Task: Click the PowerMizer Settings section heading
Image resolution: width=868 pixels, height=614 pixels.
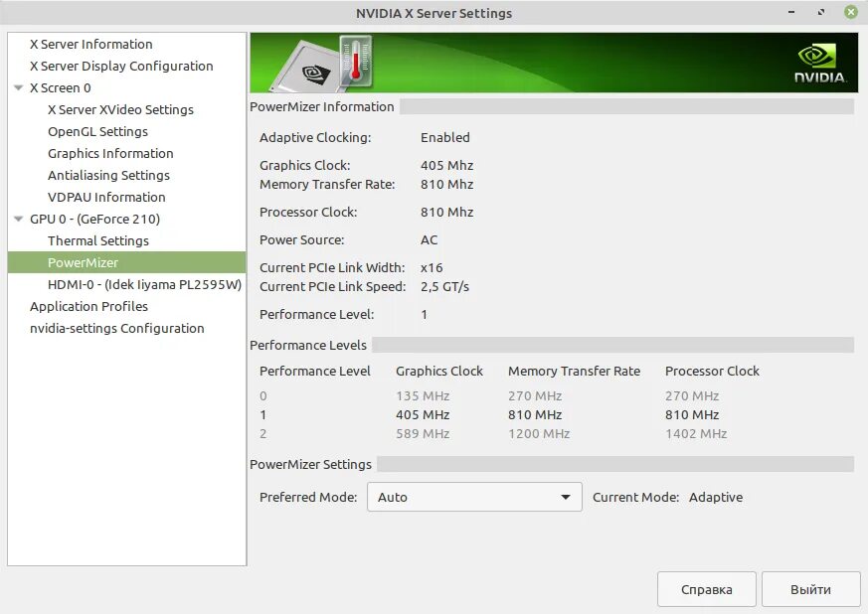Action: [310, 464]
